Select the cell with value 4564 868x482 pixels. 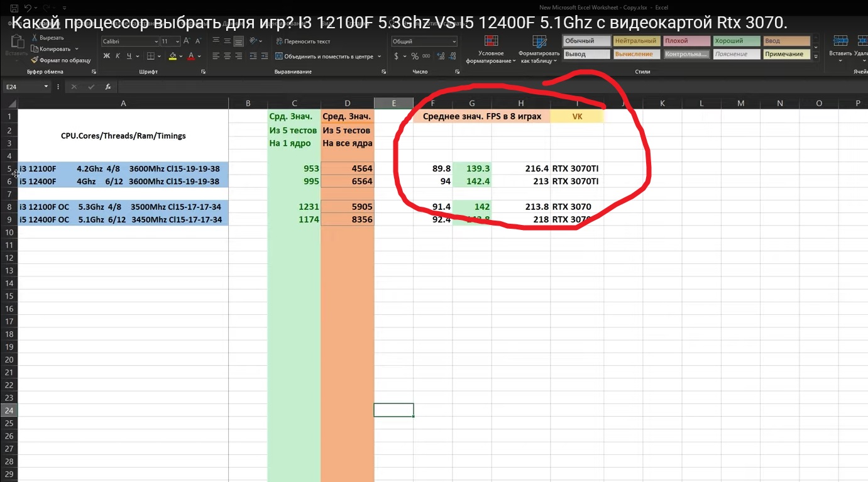click(348, 168)
